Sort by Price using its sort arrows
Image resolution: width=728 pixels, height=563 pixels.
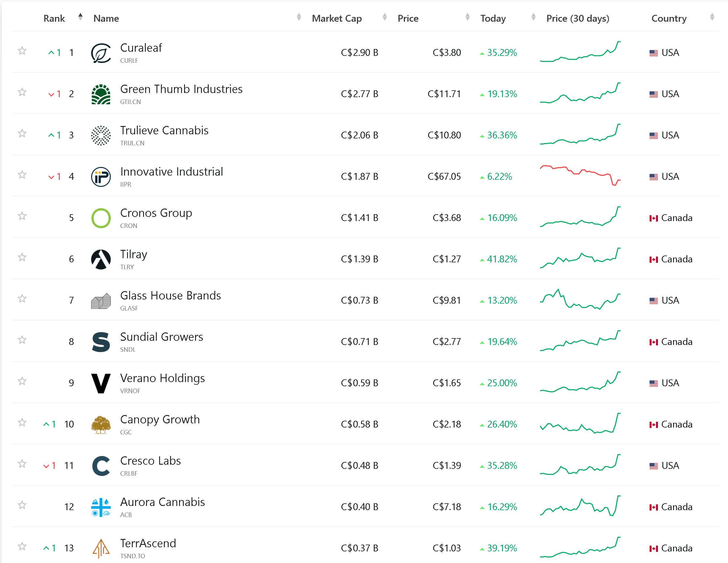point(467,17)
